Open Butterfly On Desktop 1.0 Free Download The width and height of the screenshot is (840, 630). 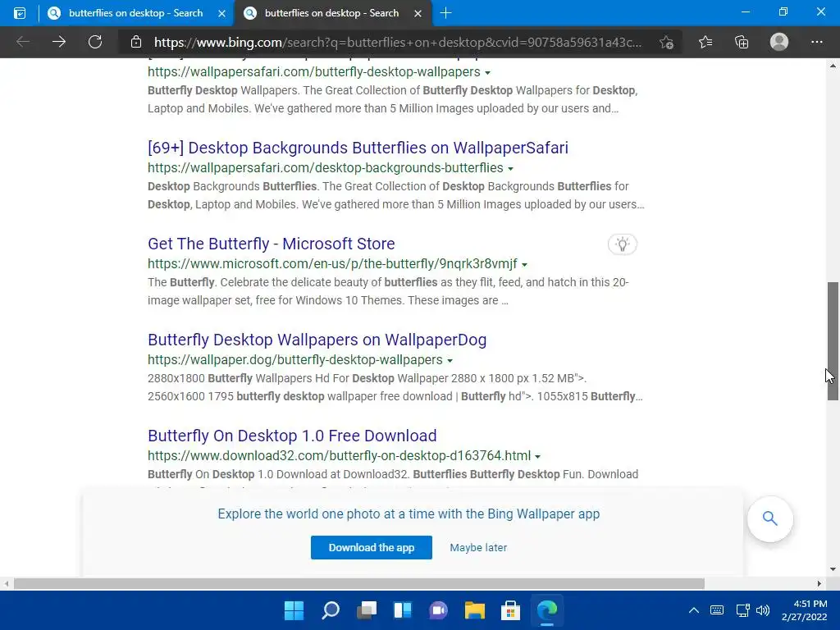[292, 435]
